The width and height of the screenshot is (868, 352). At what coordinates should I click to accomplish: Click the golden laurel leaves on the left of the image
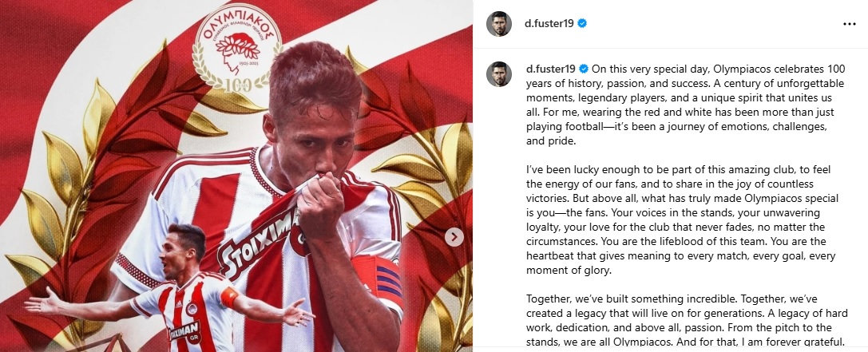[x=83, y=183]
